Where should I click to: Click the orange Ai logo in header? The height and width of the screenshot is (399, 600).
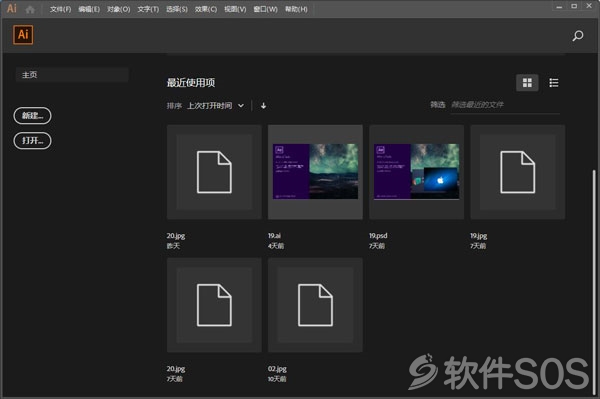pos(23,35)
